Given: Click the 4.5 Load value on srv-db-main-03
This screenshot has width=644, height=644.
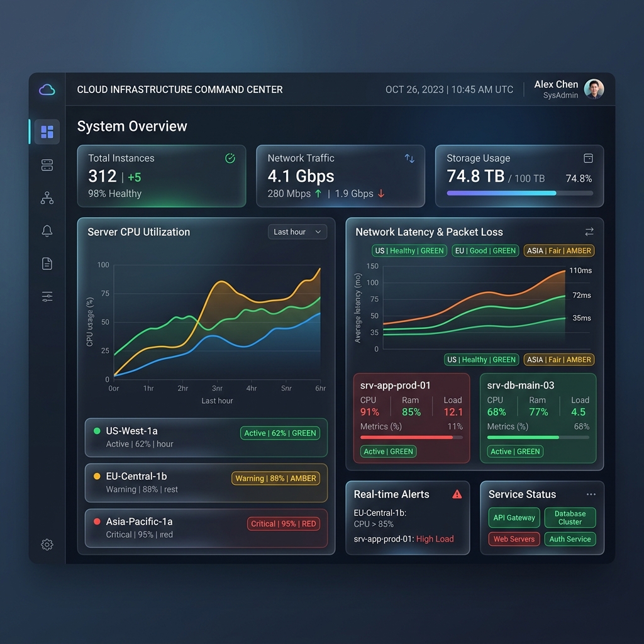Looking at the screenshot, I should pyautogui.click(x=579, y=412).
